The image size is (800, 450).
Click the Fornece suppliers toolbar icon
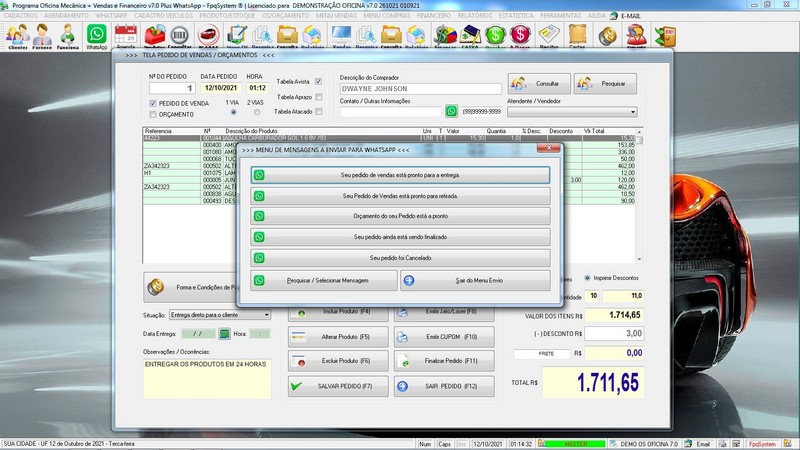click(42, 37)
